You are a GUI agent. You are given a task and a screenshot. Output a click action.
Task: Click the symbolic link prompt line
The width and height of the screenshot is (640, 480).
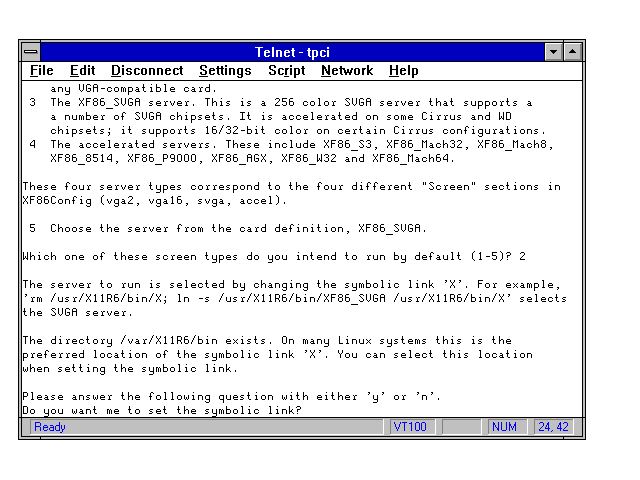point(162,411)
